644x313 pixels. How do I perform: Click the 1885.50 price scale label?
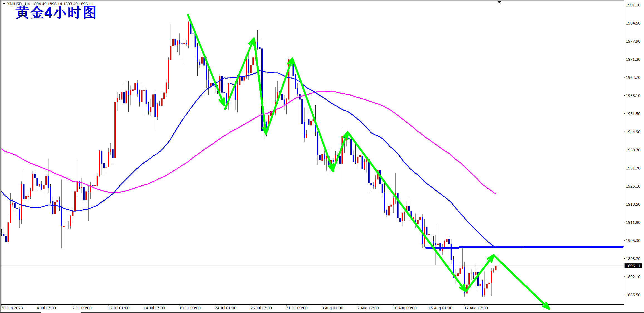[x=633, y=295]
